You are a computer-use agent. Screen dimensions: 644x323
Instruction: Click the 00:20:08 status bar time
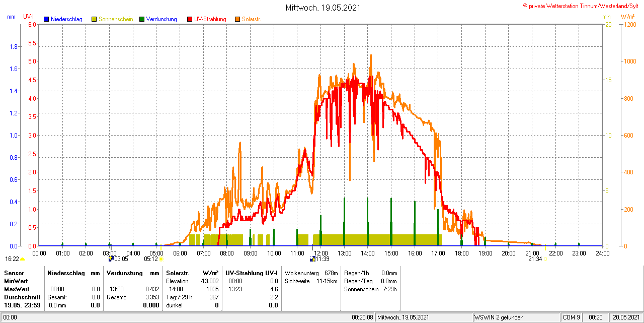pyautogui.click(x=362, y=317)
